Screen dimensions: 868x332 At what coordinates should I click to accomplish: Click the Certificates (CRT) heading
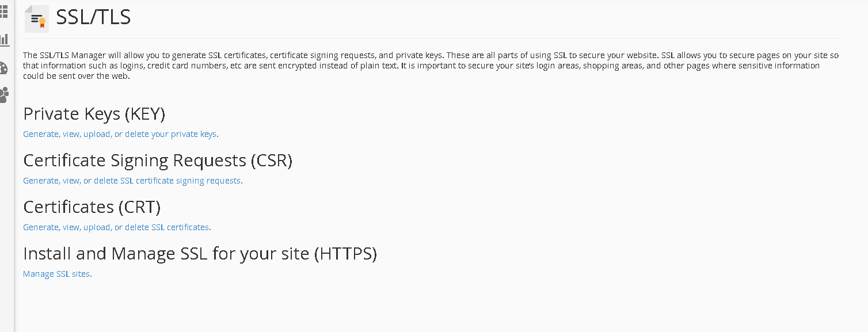pyautogui.click(x=92, y=207)
